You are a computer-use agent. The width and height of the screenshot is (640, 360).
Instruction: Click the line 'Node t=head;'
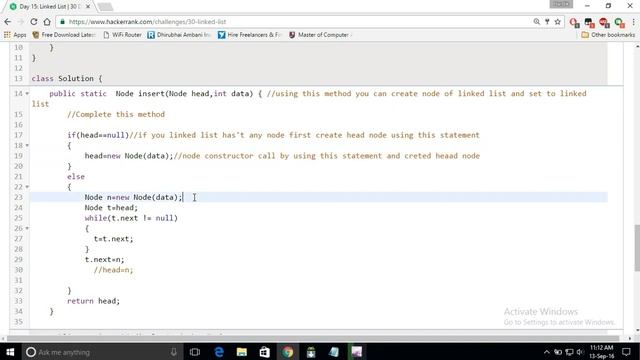111,208
